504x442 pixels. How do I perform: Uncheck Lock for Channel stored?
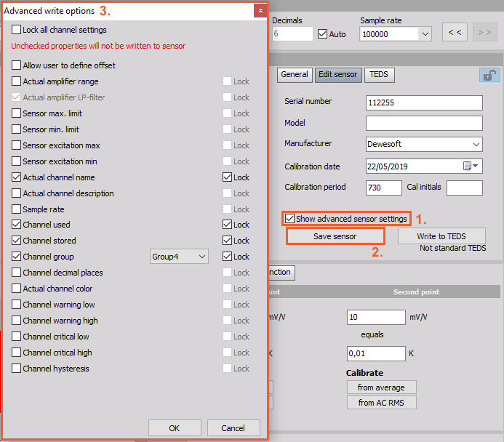[x=227, y=241]
